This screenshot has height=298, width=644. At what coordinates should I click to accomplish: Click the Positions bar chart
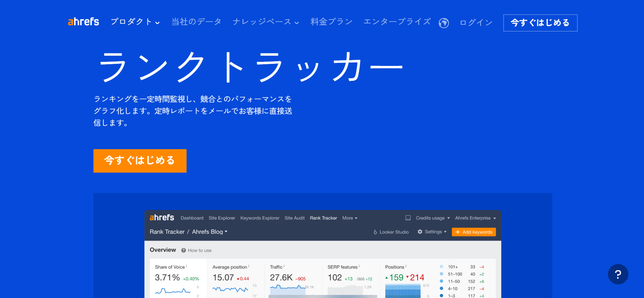click(x=403, y=291)
